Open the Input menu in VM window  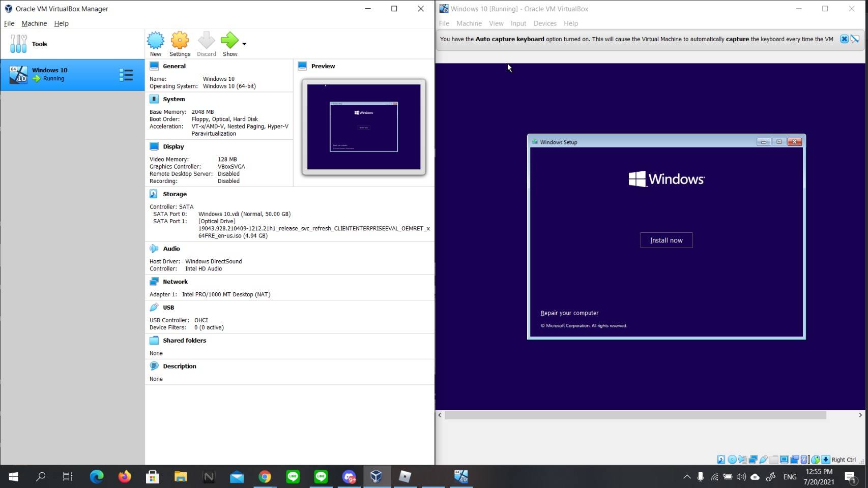click(518, 23)
